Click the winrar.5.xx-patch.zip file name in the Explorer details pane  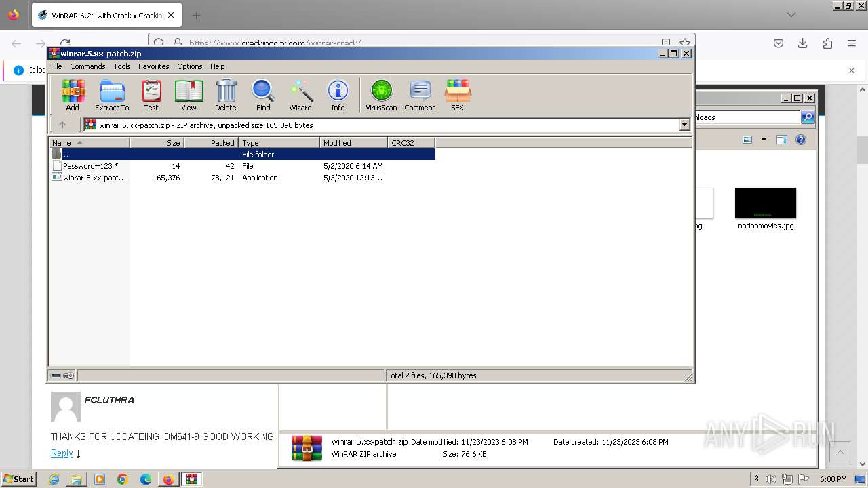coord(370,441)
